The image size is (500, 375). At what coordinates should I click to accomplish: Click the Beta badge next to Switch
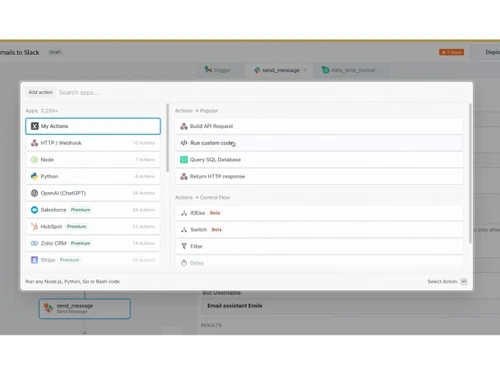pyautogui.click(x=217, y=230)
